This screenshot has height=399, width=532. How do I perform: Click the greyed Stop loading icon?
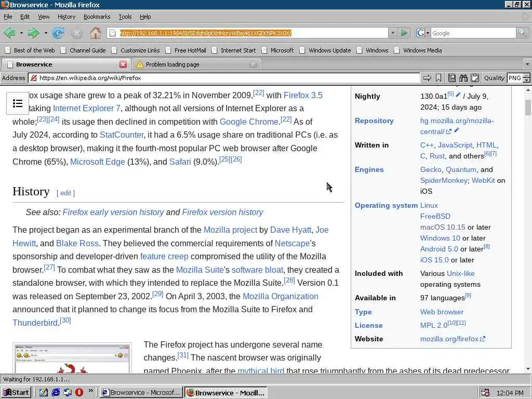77,33
